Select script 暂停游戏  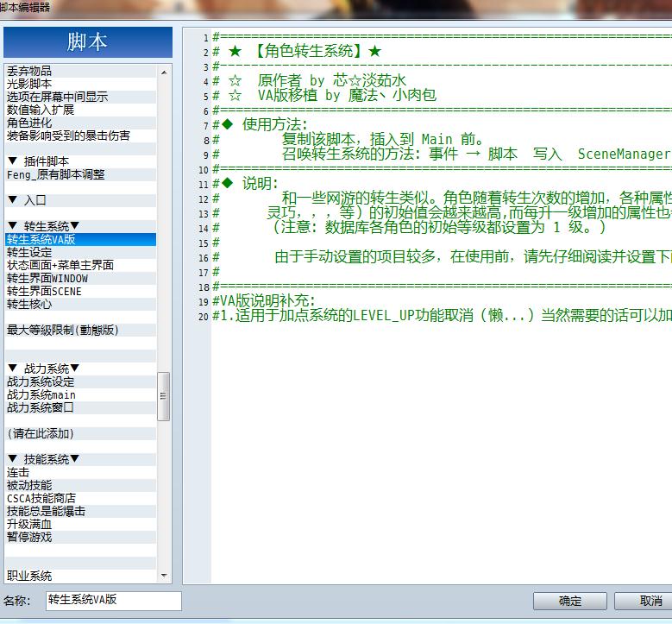[80, 537]
